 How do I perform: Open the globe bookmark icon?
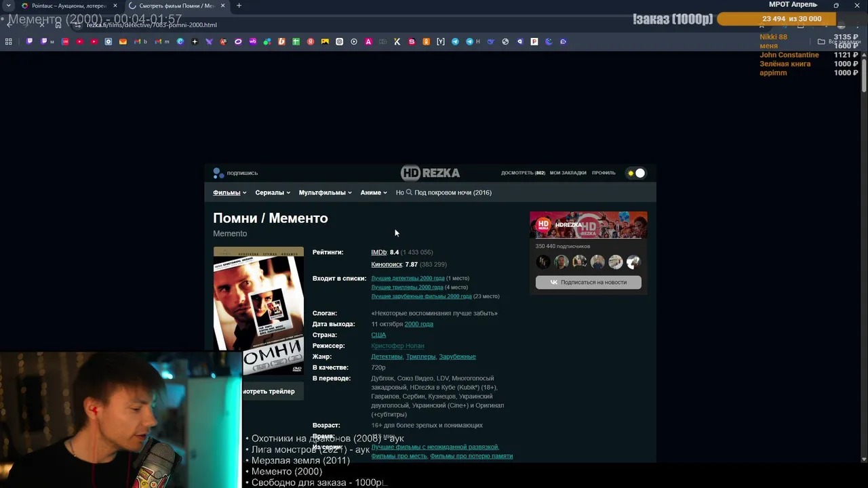[x=505, y=41]
